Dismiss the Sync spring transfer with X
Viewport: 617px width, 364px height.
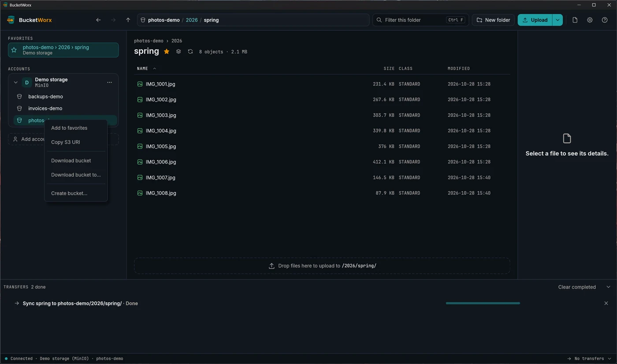(606, 303)
